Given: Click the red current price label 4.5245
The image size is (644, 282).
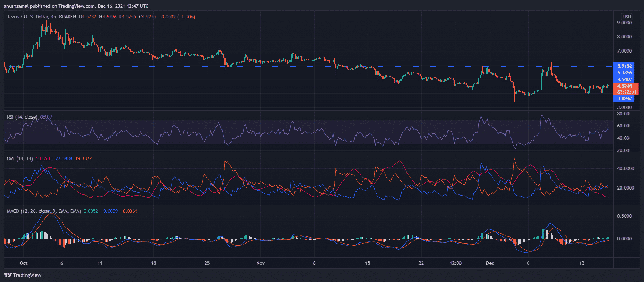Looking at the screenshot, I should pyautogui.click(x=625, y=86).
